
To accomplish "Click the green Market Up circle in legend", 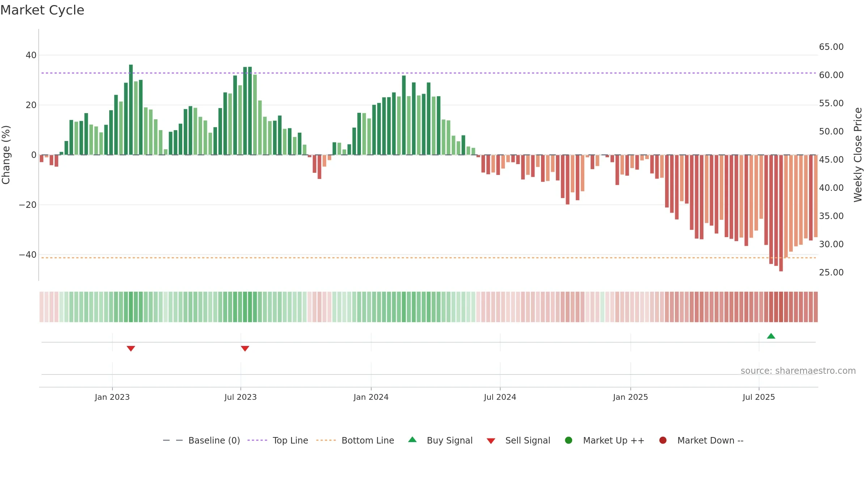I will coord(569,440).
